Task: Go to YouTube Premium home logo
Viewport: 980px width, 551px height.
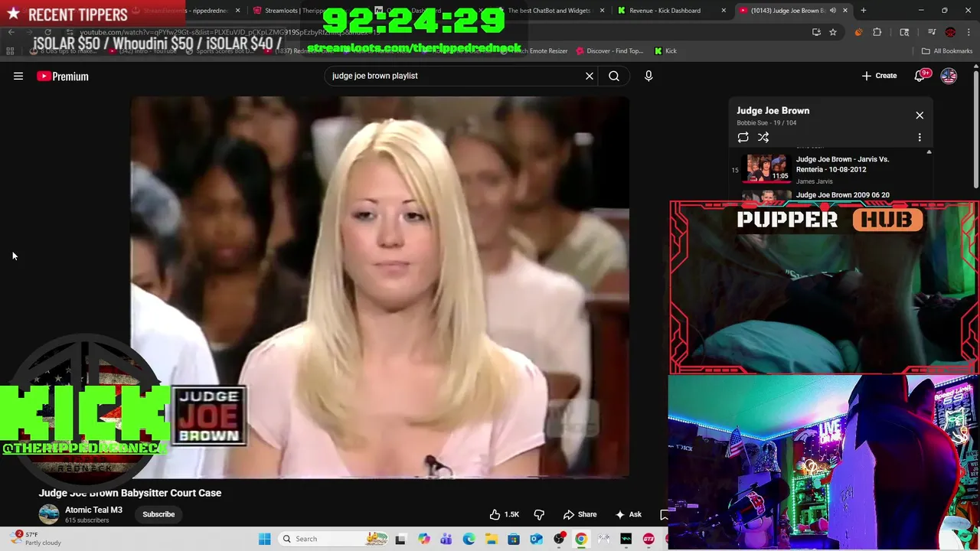Action: point(63,76)
